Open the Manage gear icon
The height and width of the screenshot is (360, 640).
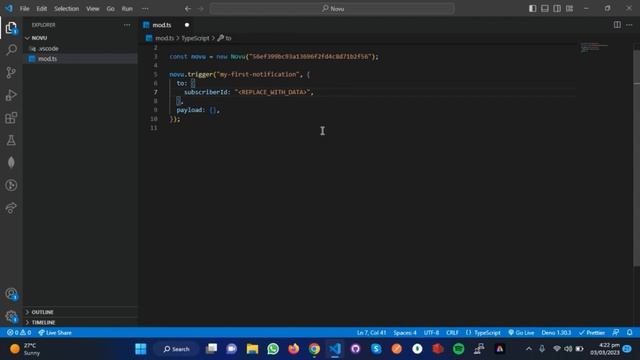[x=11, y=316]
